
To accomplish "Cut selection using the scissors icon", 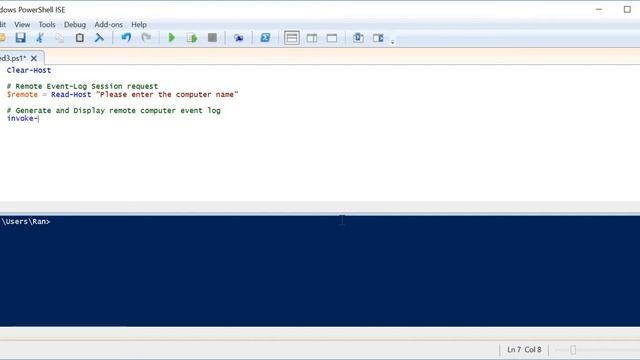I will pyautogui.click(x=40, y=38).
